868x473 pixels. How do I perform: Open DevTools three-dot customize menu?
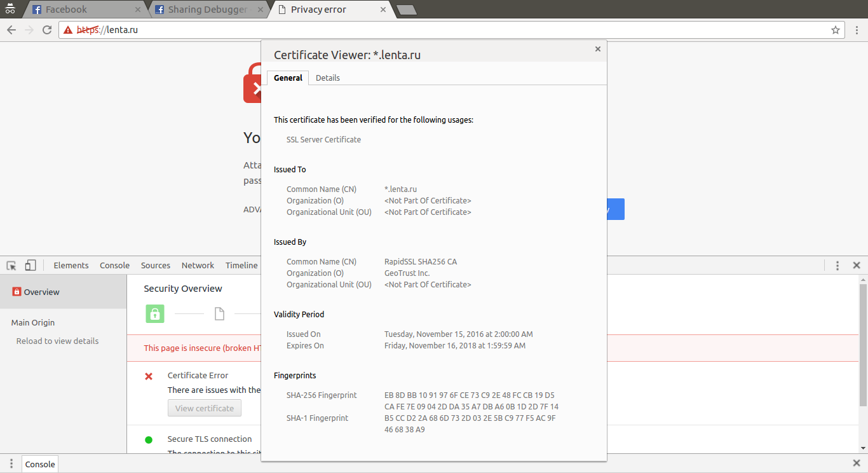point(837,266)
